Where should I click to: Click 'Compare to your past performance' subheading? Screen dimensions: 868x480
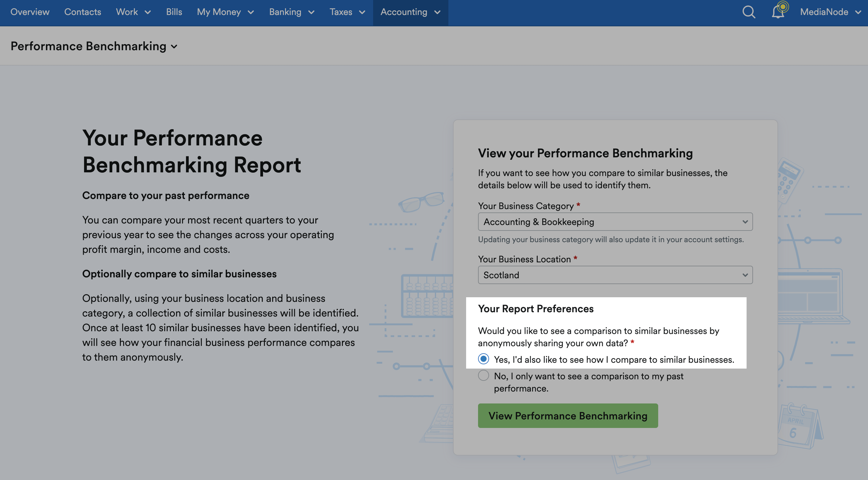[x=166, y=196]
